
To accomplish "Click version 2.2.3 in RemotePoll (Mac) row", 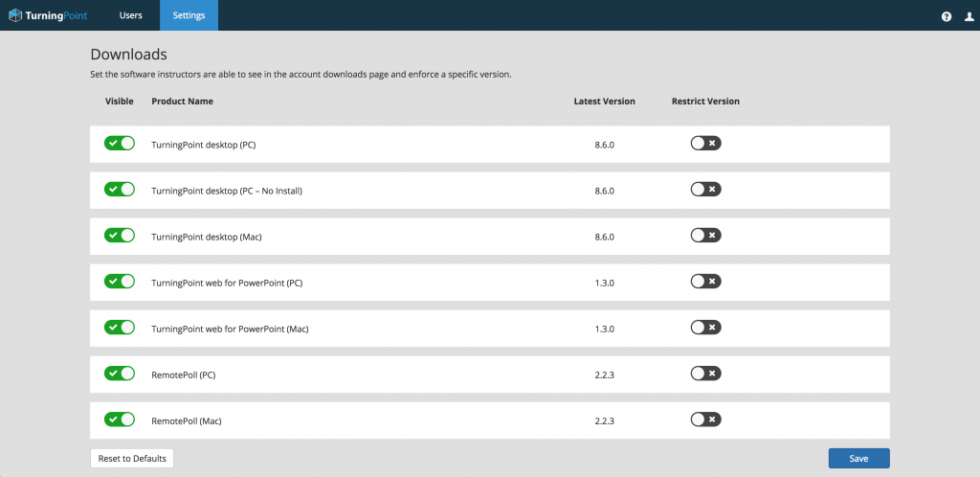I will [605, 420].
